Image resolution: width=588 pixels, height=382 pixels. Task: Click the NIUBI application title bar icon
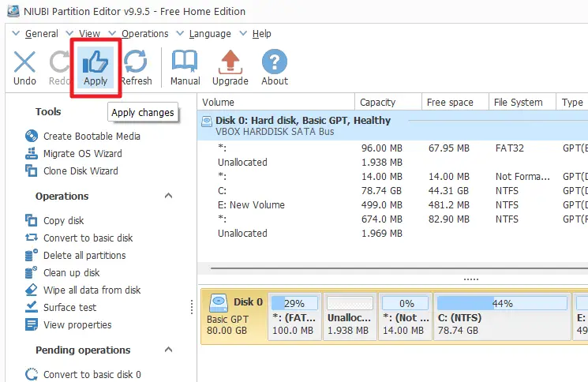[13, 11]
